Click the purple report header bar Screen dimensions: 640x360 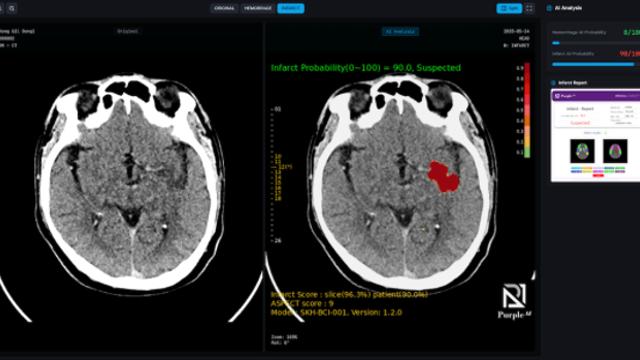point(596,96)
